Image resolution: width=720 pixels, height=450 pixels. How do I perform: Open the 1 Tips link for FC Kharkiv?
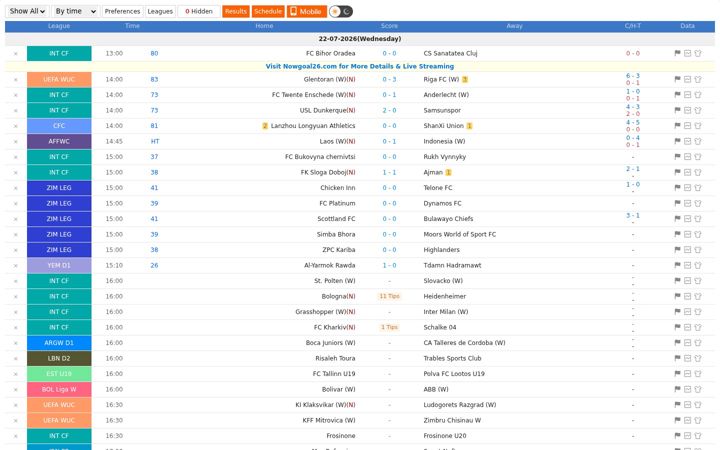click(x=389, y=327)
